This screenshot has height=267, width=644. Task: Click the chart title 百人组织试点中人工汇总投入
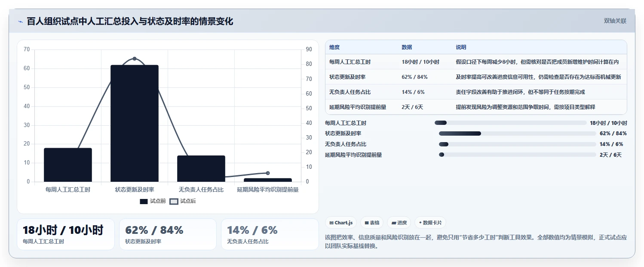pos(130,22)
